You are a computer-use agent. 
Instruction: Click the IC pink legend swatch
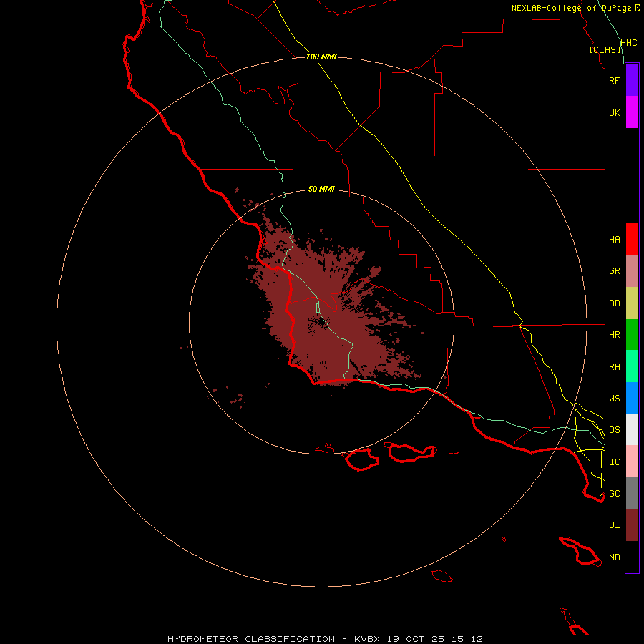[x=632, y=462]
